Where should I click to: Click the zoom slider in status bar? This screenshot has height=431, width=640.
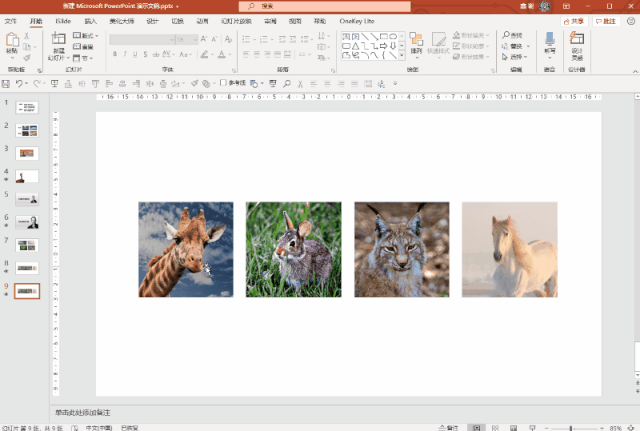pos(570,427)
